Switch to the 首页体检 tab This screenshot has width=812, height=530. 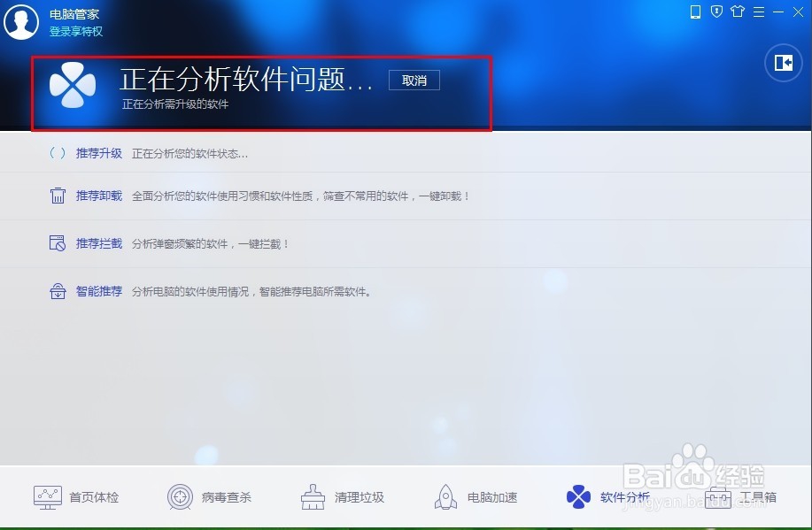point(94,497)
